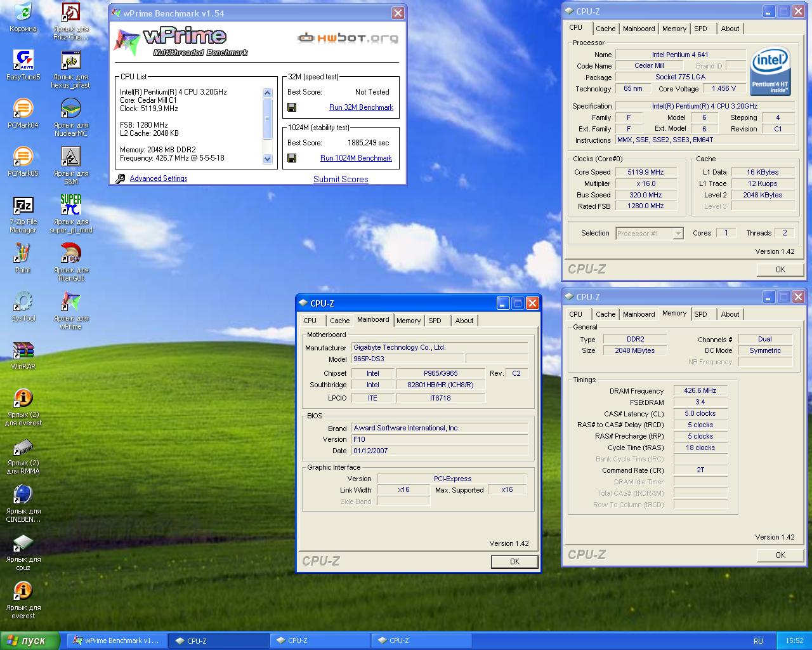The image size is (812, 650).
Task: Click the 1885,249 sec best score text
Action: pos(368,143)
